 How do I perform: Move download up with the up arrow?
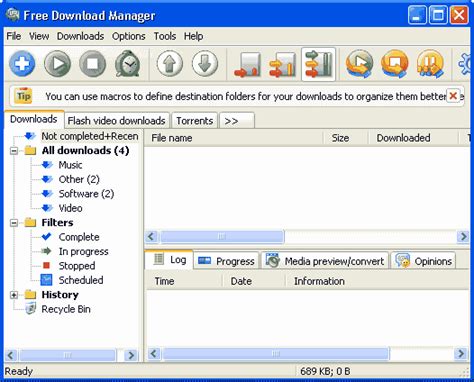click(x=170, y=64)
